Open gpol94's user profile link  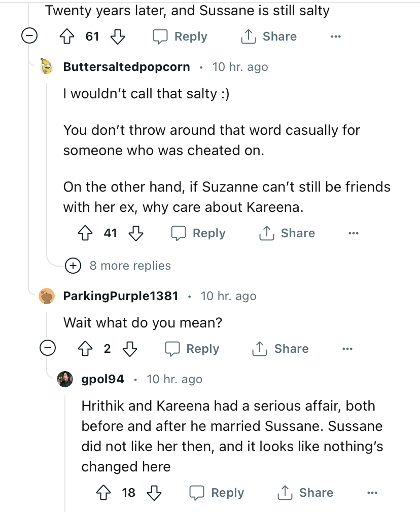click(x=102, y=379)
